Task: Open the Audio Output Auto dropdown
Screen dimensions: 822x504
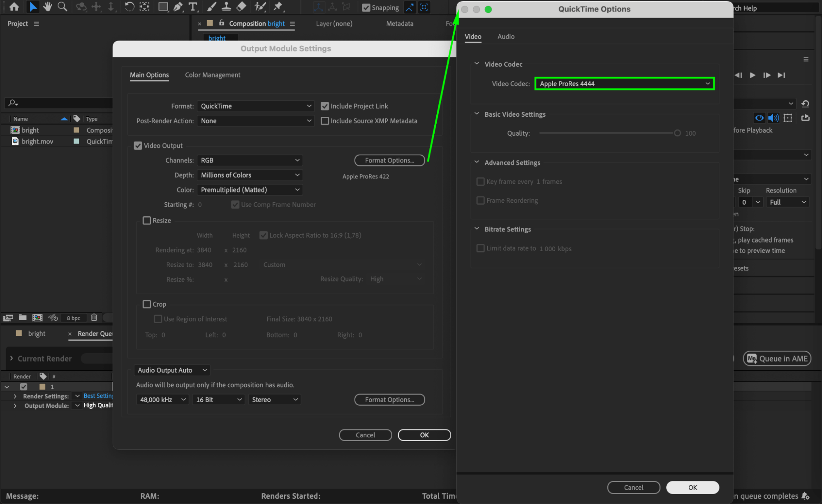Action: point(172,370)
